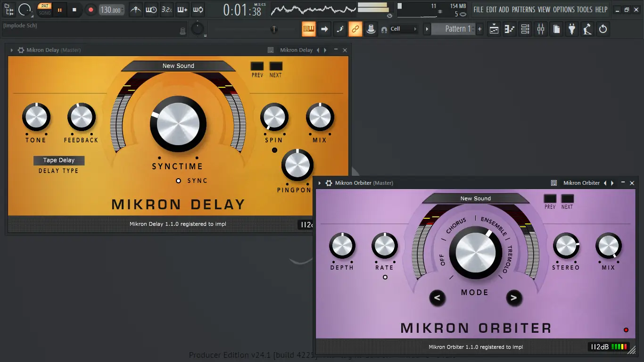644x362 pixels.
Task: Toggle the step editing arrow icon
Action: 324,29
